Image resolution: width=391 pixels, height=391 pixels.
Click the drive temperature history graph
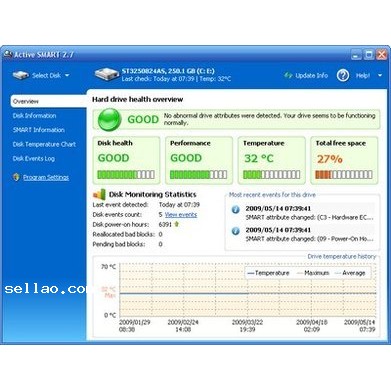pos(248,290)
